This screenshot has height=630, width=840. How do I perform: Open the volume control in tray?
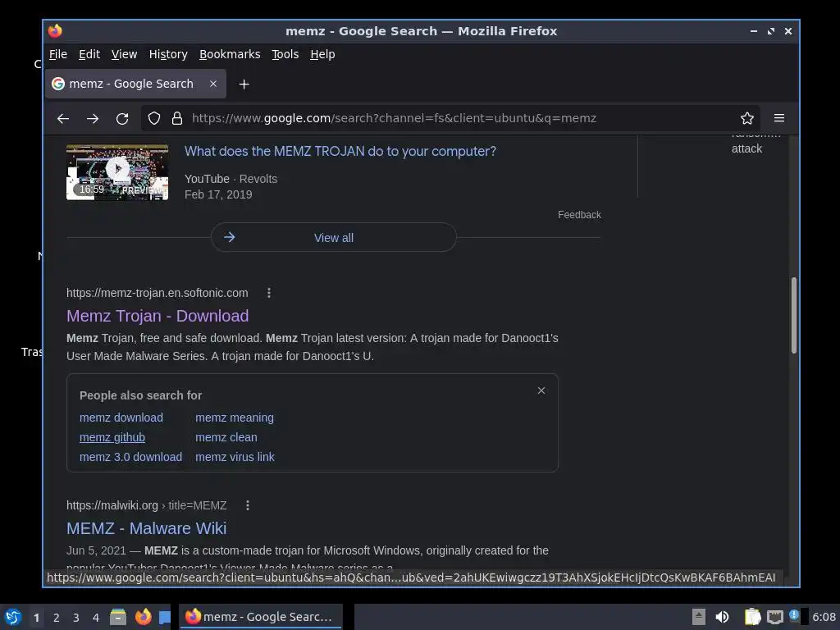click(722, 617)
